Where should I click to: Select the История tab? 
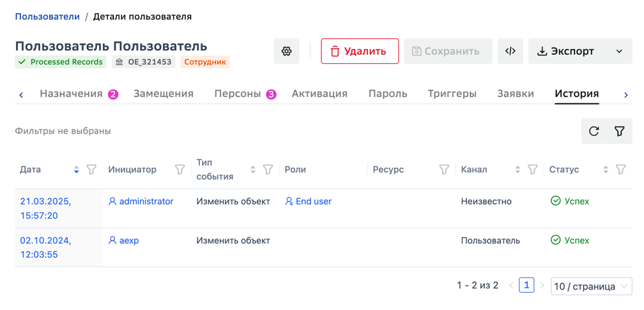click(577, 94)
